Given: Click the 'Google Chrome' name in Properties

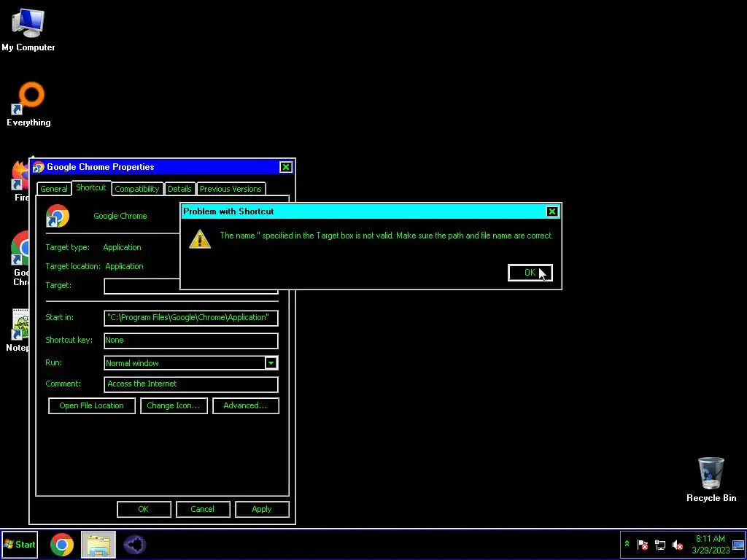Looking at the screenshot, I should click(120, 216).
